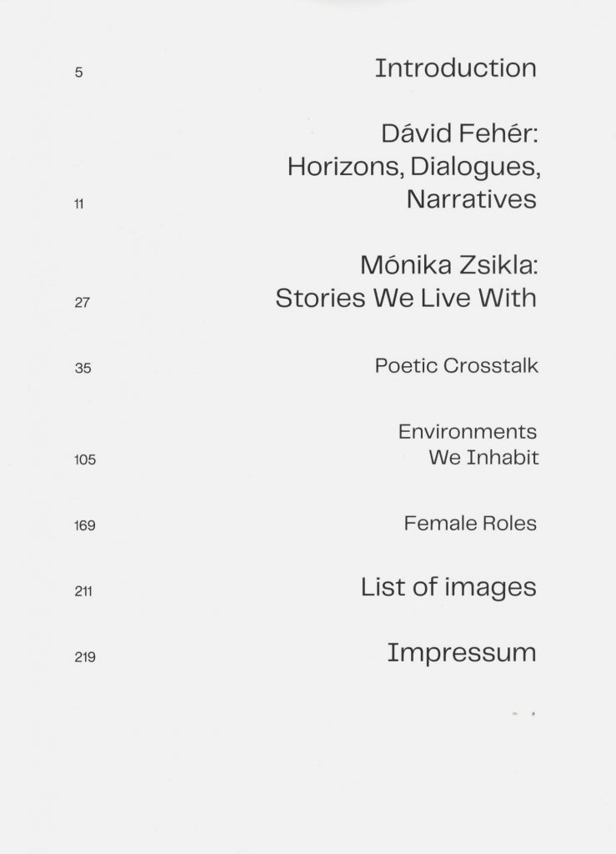616x854 pixels.
Task: Open the Mónika Zsikla author line
Action: pyautogui.click(x=449, y=265)
